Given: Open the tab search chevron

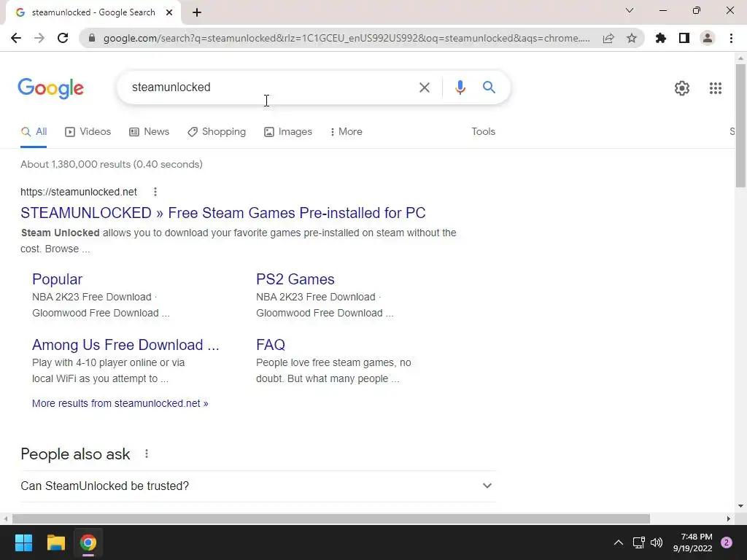Looking at the screenshot, I should pos(630,10).
